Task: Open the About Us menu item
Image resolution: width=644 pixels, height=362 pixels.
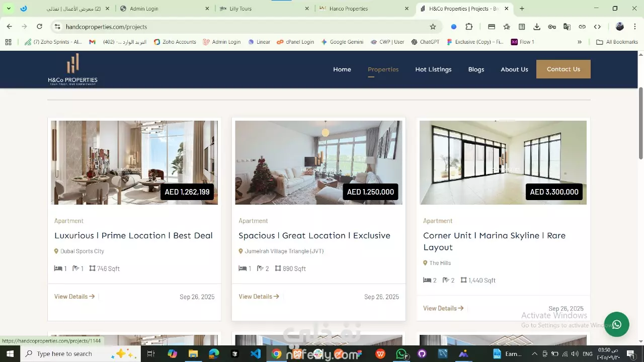Action: pyautogui.click(x=514, y=69)
